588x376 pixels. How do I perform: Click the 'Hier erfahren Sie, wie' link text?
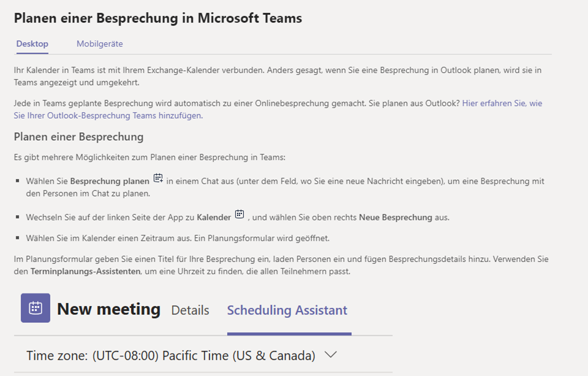pos(502,103)
